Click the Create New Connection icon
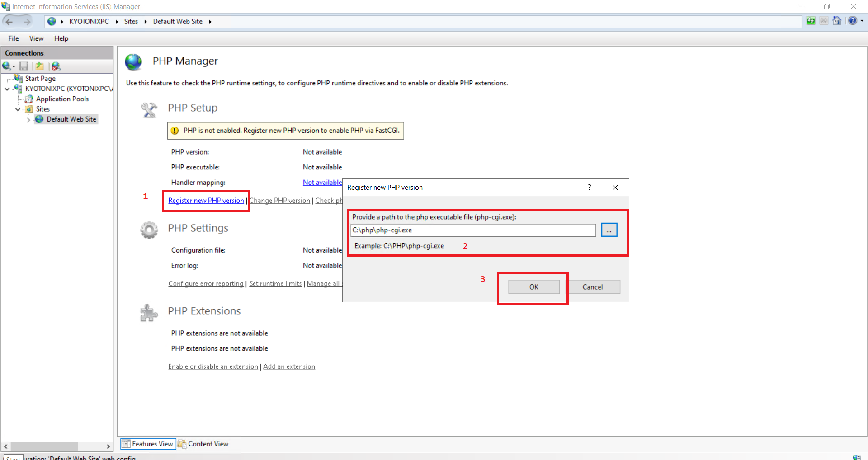Viewport: 868px width, 460px height. [7, 66]
